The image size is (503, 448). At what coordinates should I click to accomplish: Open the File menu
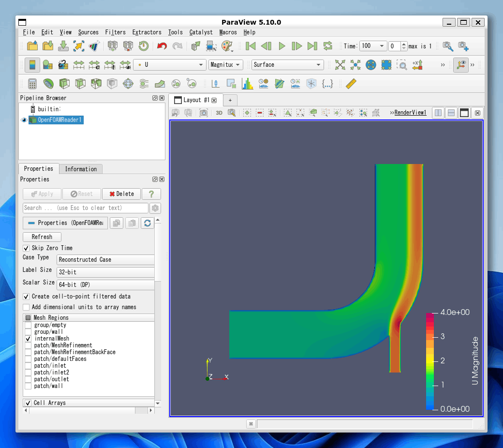point(29,32)
